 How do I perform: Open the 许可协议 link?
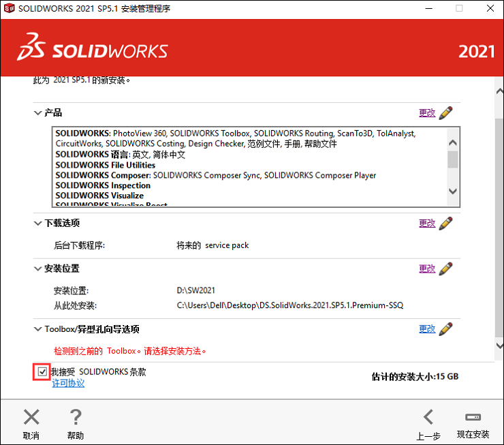[68, 383]
